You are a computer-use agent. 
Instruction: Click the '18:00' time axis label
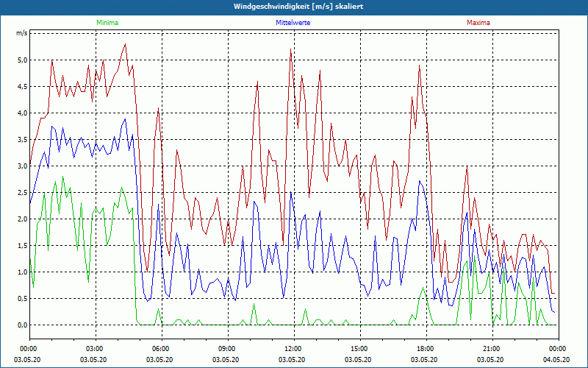424,349
